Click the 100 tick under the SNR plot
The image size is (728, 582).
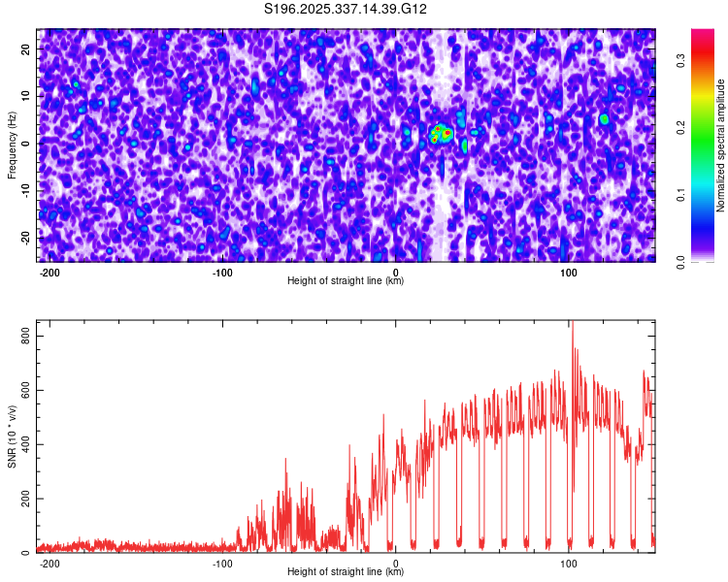point(569,563)
